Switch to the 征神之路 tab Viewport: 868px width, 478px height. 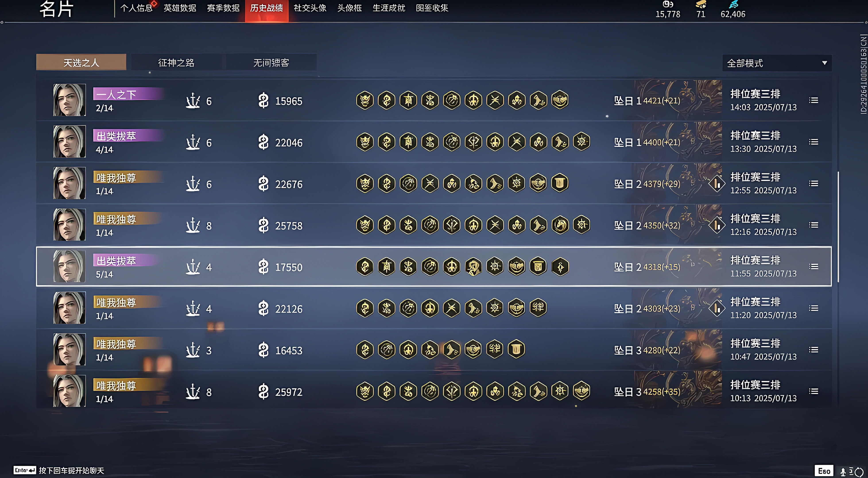pyautogui.click(x=176, y=62)
